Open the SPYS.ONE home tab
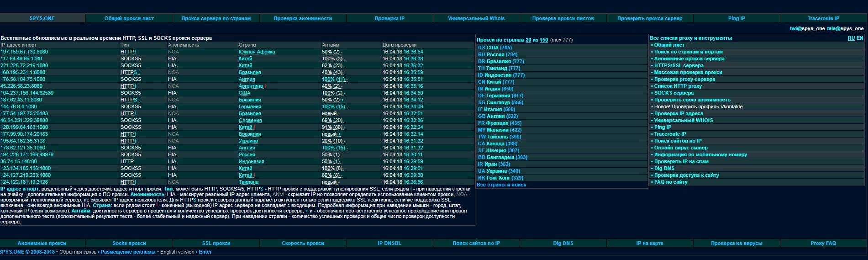Image resolution: width=868 pixels, height=260 pixels. (x=42, y=18)
